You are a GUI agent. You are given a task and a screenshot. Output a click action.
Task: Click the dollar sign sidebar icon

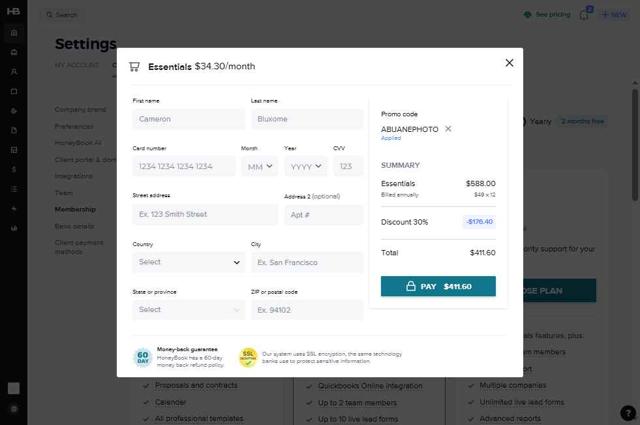(x=14, y=169)
